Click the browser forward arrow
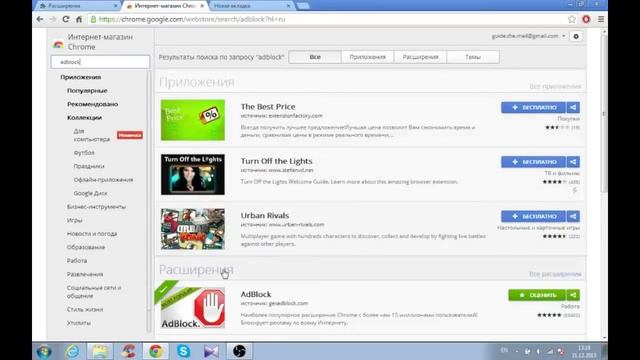This screenshot has height=360, width=640. click(x=53, y=19)
